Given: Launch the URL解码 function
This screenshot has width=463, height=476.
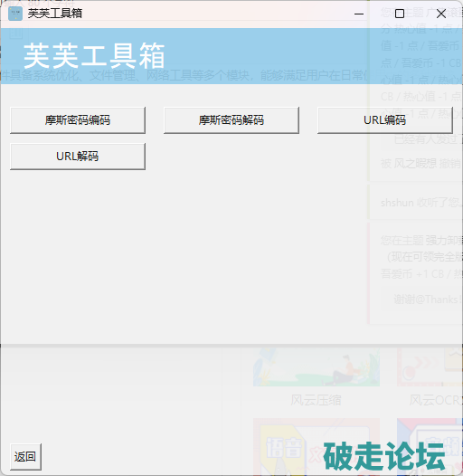Looking at the screenshot, I should 78,157.
